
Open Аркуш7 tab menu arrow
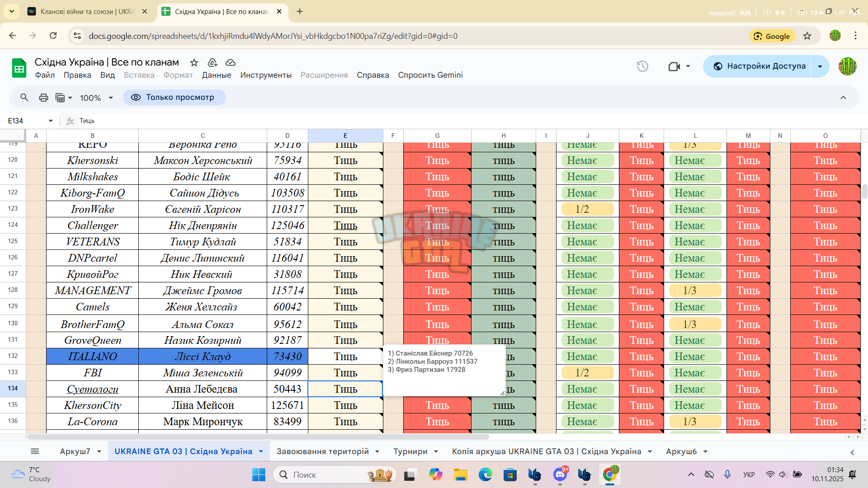coord(99,451)
